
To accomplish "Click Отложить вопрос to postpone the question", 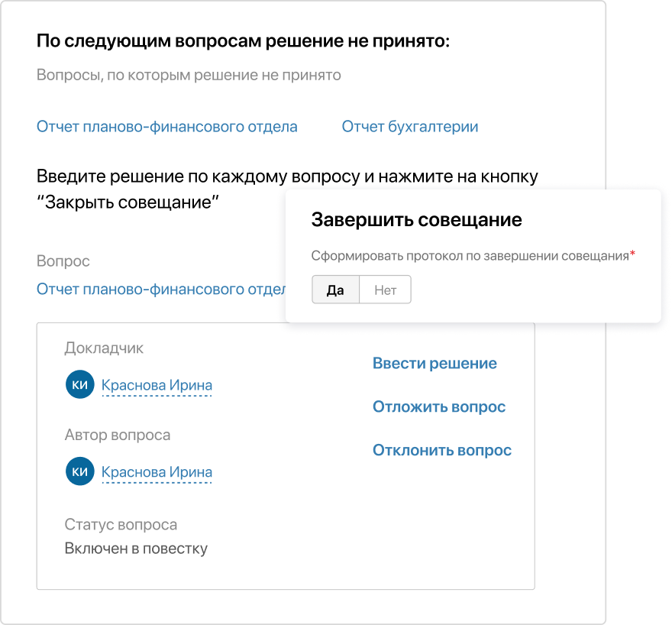I will (x=438, y=406).
